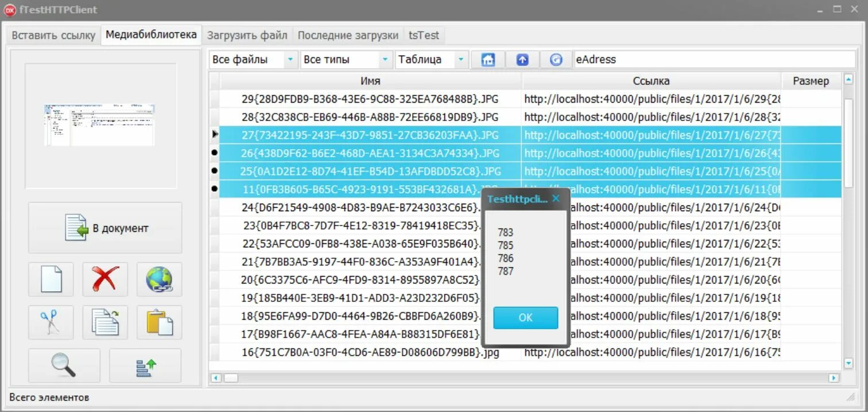Select the Home navigation icon

(487, 59)
